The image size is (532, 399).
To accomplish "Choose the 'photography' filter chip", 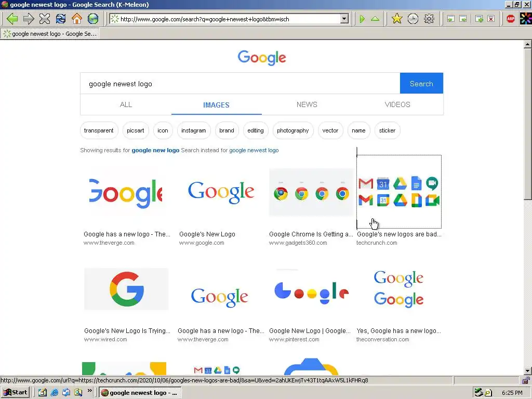I will click(293, 130).
